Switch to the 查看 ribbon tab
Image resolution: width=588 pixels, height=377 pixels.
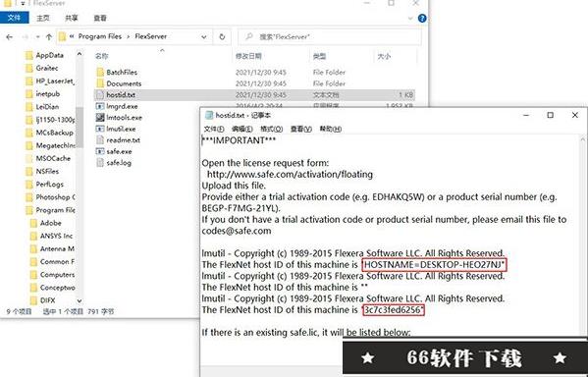point(100,18)
